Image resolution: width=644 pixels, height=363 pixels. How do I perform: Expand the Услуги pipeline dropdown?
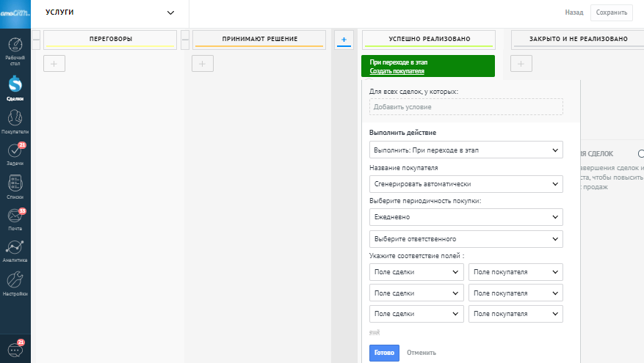click(x=110, y=12)
